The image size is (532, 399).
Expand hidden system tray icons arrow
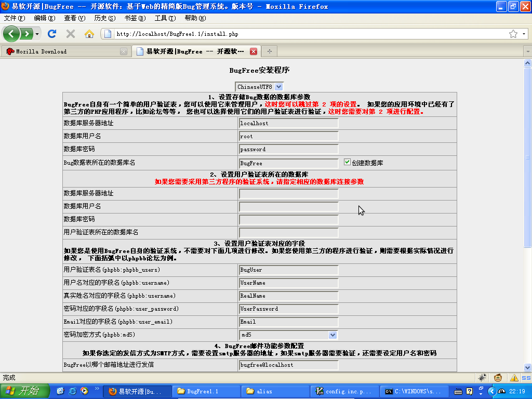pyautogui.click(x=491, y=392)
